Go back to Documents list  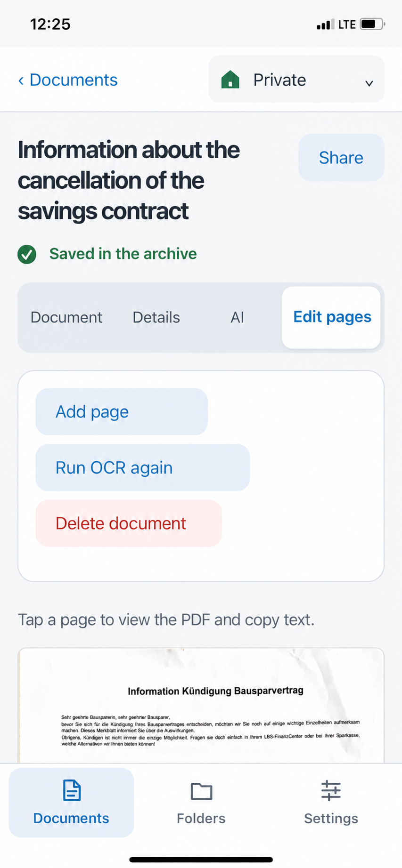[68, 80]
